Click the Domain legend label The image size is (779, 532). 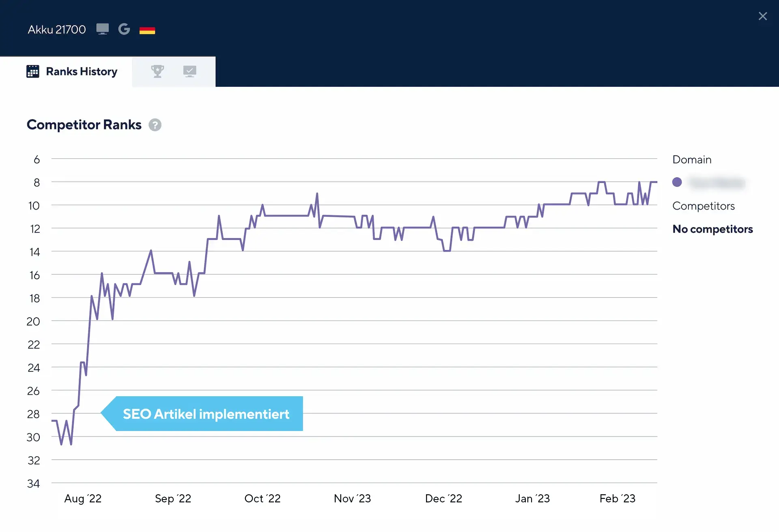[692, 159]
